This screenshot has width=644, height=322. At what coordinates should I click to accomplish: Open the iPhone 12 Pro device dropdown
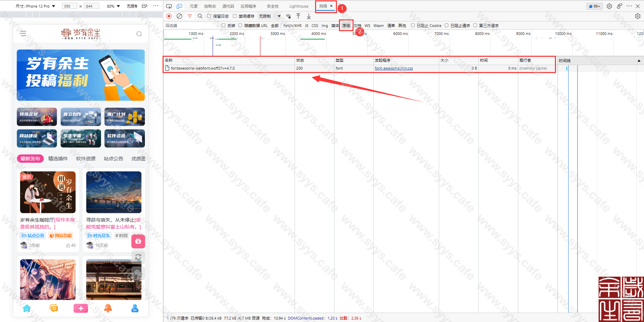pyautogui.click(x=35, y=6)
